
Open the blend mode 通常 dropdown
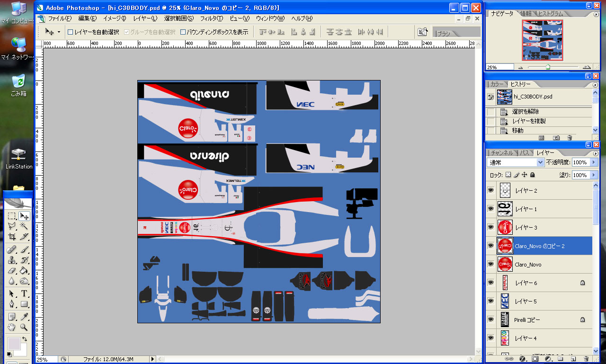point(540,162)
